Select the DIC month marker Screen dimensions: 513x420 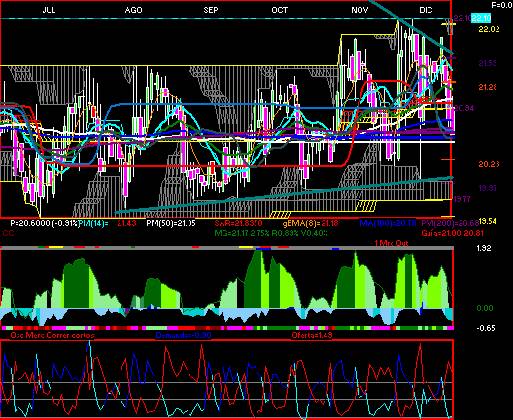[426, 10]
